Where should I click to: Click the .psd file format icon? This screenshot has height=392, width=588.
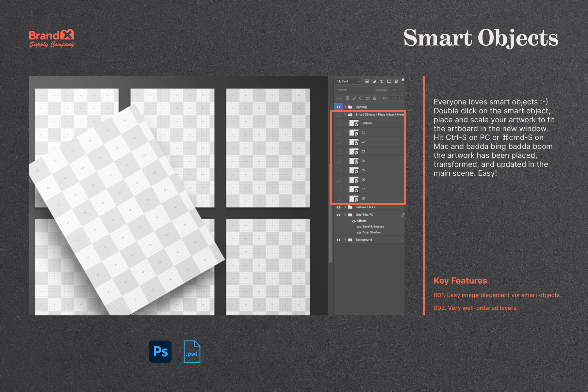tap(192, 352)
